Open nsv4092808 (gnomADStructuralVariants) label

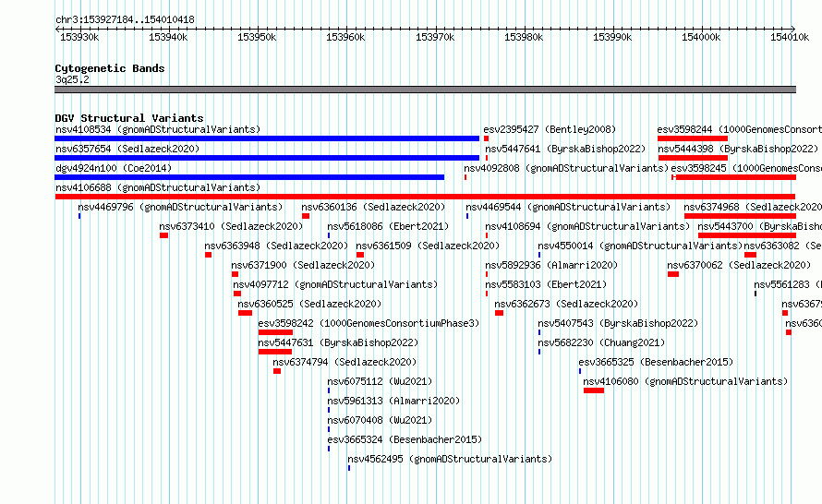566,168
